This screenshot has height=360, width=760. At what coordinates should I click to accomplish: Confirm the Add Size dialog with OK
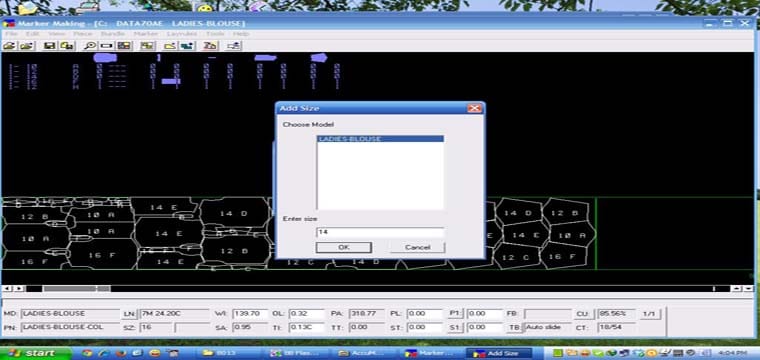[344, 247]
